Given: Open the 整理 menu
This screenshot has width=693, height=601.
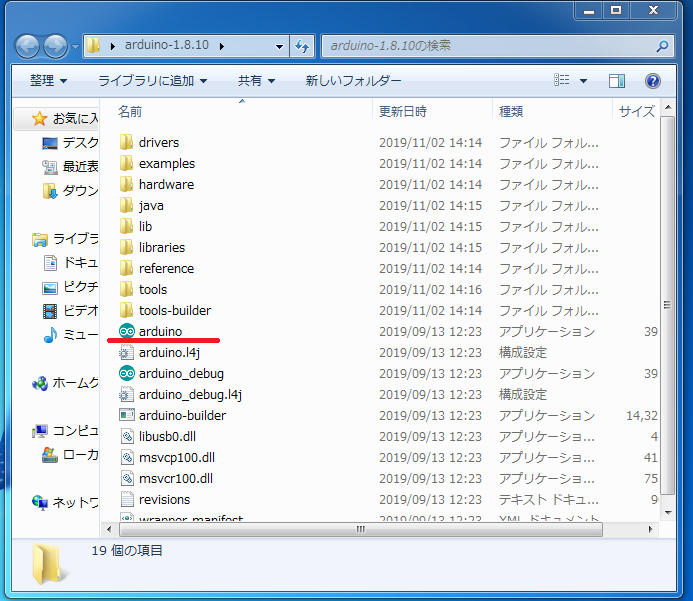Looking at the screenshot, I should click(x=49, y=81).
